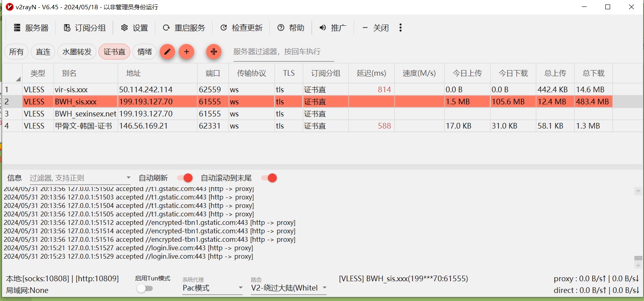Click the direct speed status text
The width and height of the screenshot is (644, 301).
pyautogui.click(x=596, y=290)
